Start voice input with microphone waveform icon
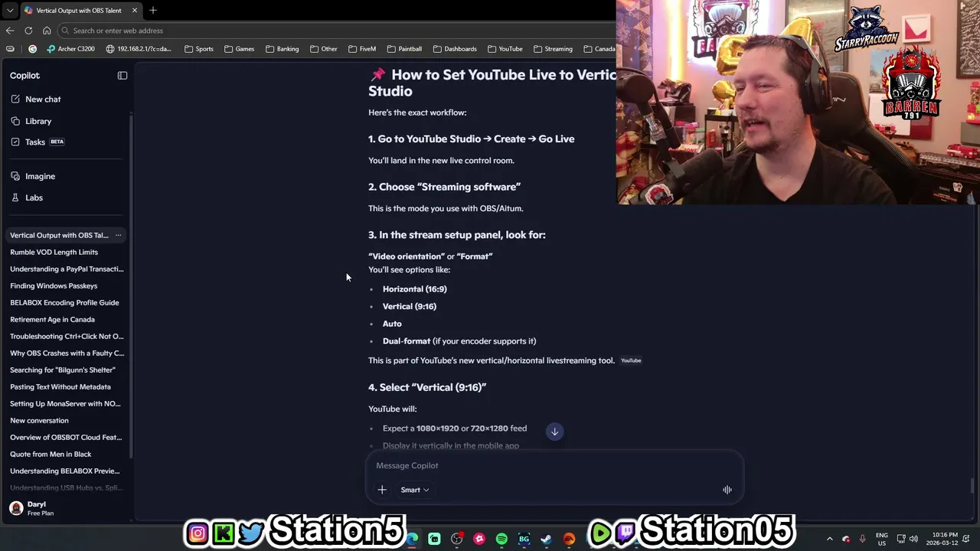Viewport: 980px width, 551px height. 727,490
